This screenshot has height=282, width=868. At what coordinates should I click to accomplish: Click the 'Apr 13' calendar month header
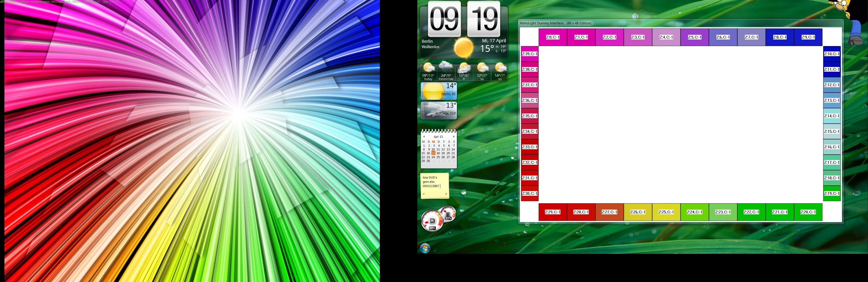[x=438, y=137]
